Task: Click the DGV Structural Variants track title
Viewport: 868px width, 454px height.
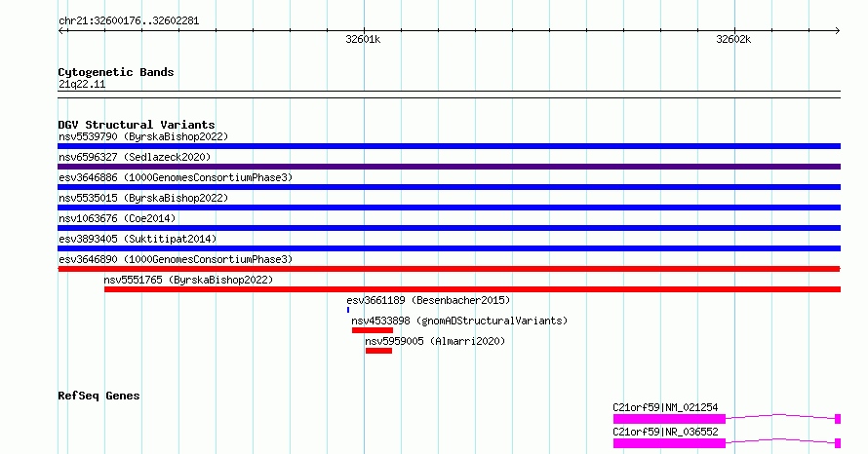Action: pos(137,125)
